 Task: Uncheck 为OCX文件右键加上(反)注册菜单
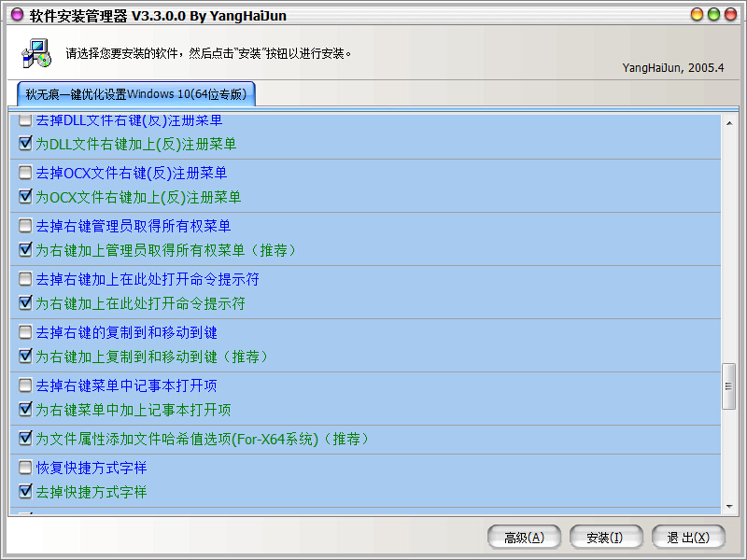pos(25,197)
